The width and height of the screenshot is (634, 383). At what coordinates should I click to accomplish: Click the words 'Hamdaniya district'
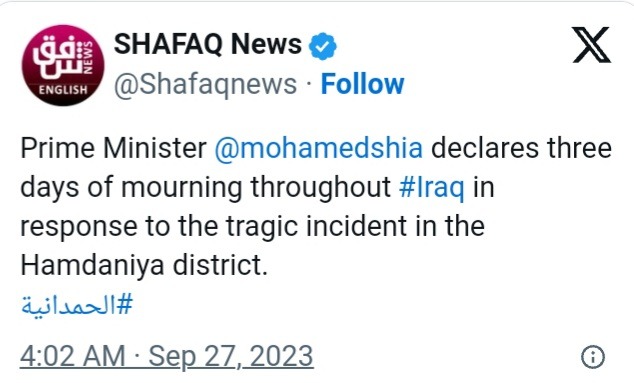144,266
